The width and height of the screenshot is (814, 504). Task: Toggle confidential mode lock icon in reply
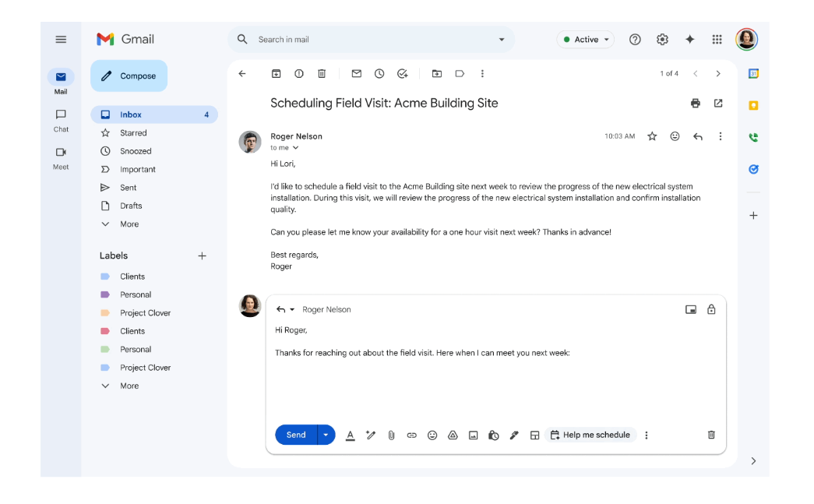coord(710,309)
